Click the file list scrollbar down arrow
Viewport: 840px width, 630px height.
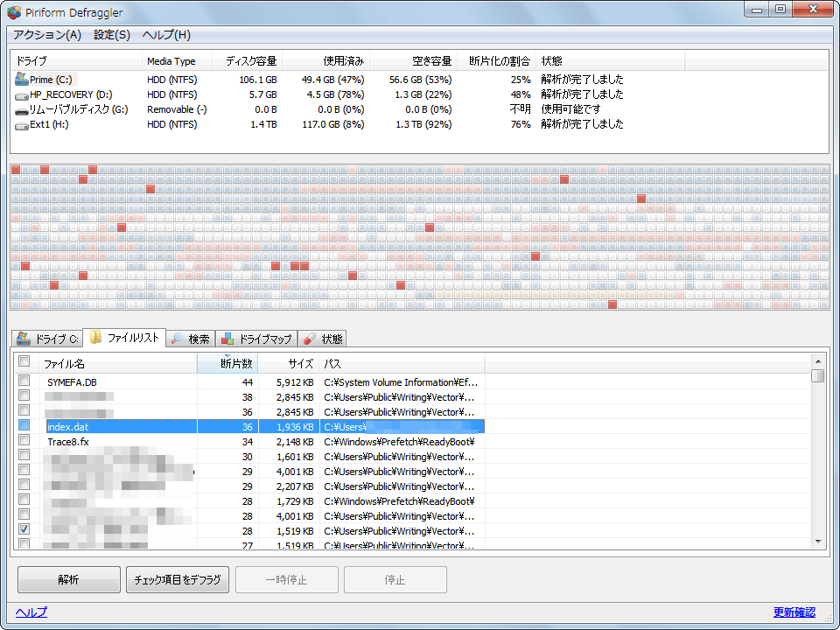[x=818, y=542]
